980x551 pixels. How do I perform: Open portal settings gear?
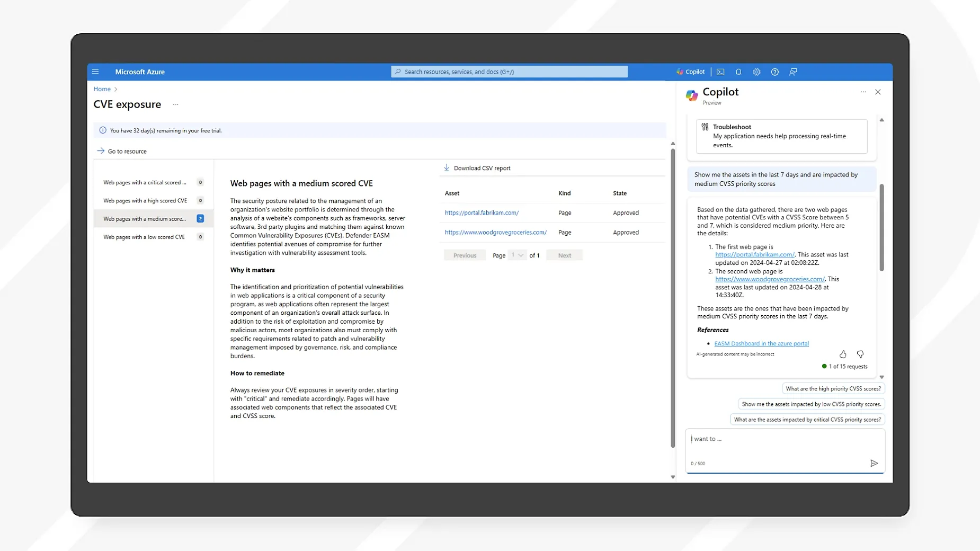756,72
